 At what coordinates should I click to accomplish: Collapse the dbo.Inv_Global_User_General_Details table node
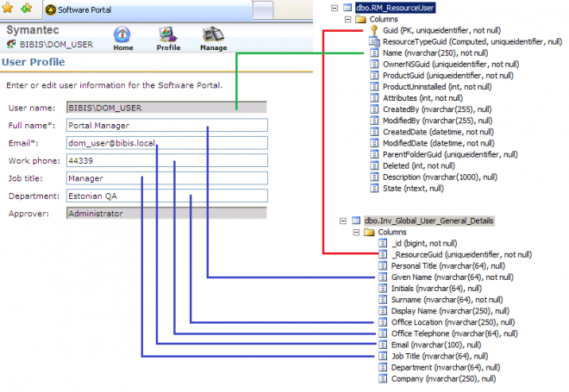(343, 221)
